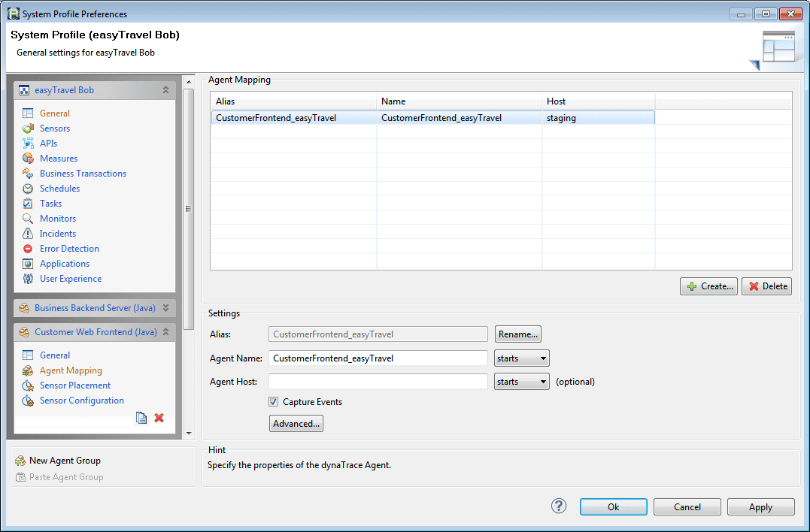Click the Host column header

click(x=598, y=101)
